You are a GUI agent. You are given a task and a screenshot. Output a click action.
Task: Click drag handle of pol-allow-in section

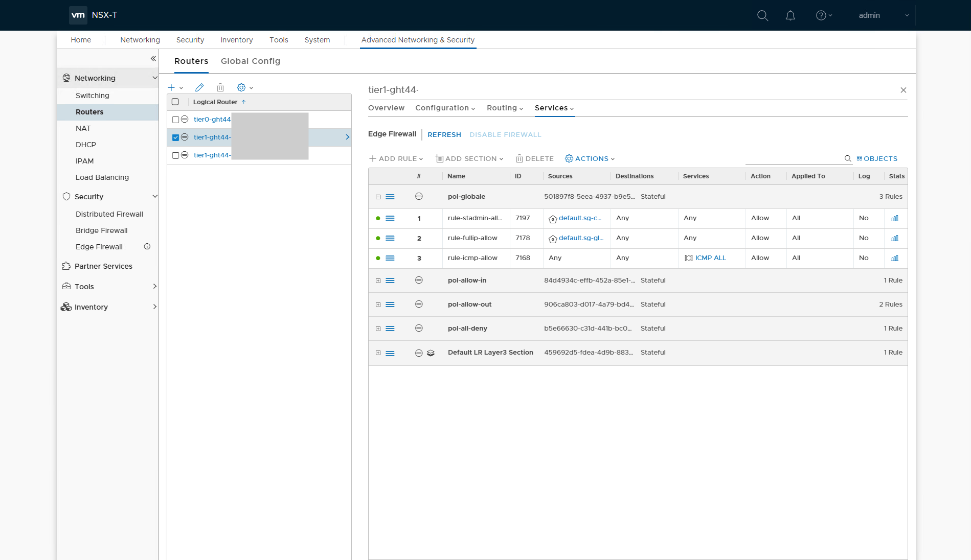pyautogui.click(x=390, y=281)
